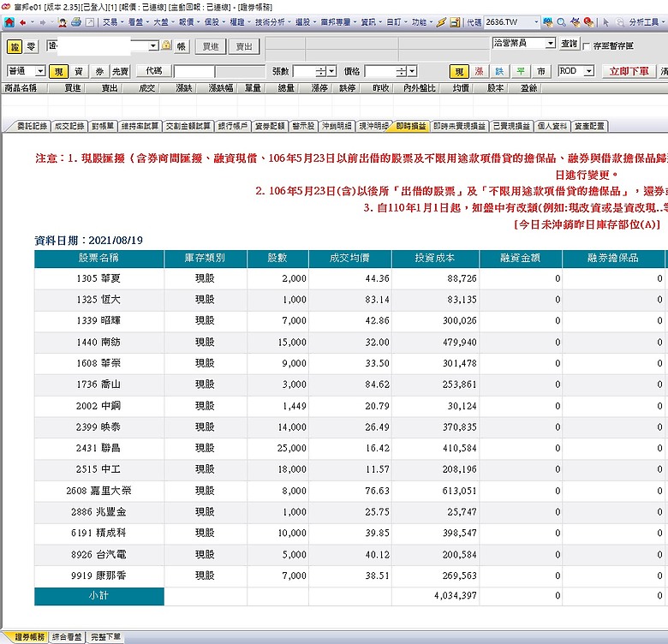Toggle the yellow 證 account type button
The image size is (668, 644).
coord(15,46)
